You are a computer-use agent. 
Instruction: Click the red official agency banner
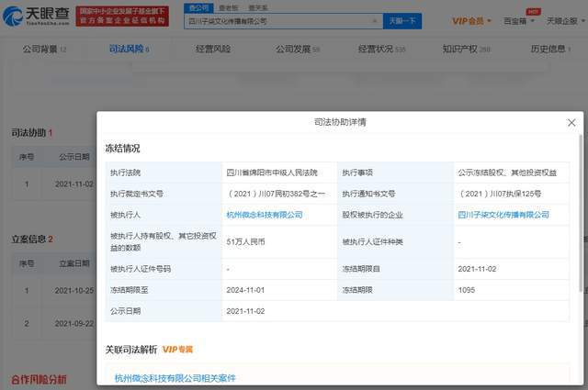tap(122, 17)
